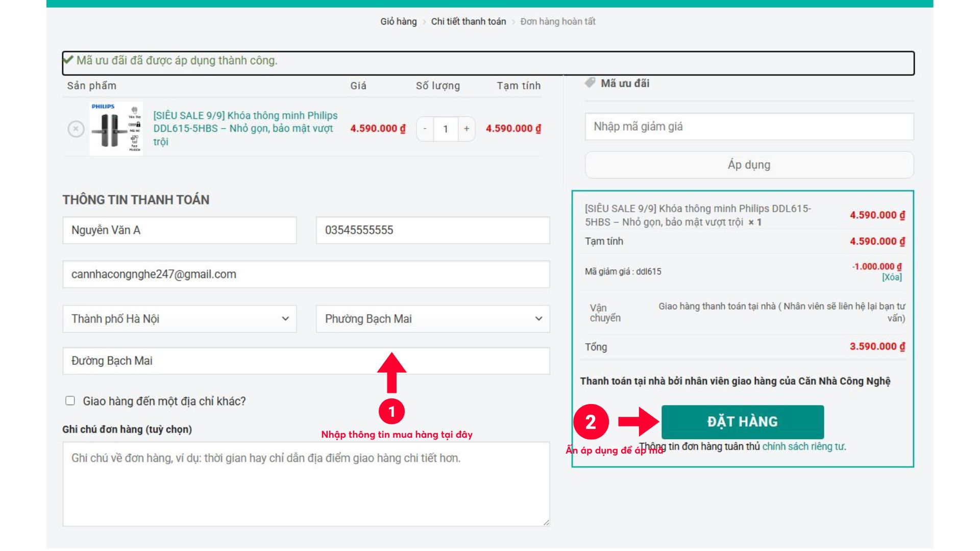This screenshot has height=551, width=980.
Task: Click the ĐẶT HÀNG button
Action: point(743,422)
